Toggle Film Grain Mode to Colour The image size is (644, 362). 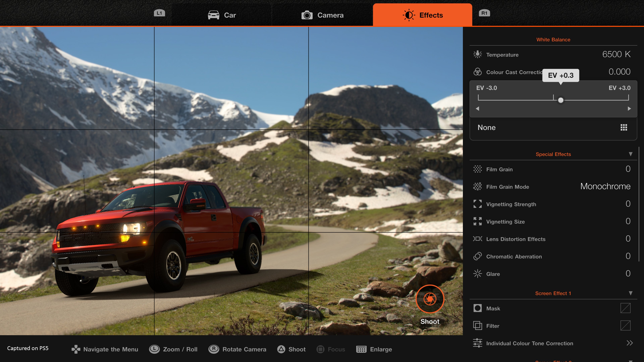pyautogui.click(x=605, y=186)
